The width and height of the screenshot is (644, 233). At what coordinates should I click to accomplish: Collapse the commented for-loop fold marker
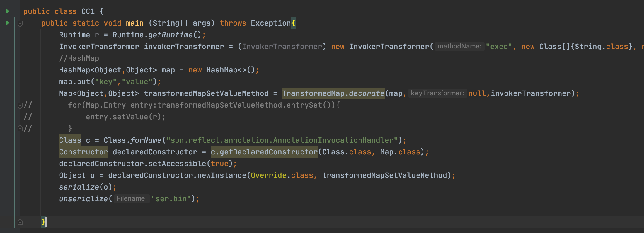(20, 105)
